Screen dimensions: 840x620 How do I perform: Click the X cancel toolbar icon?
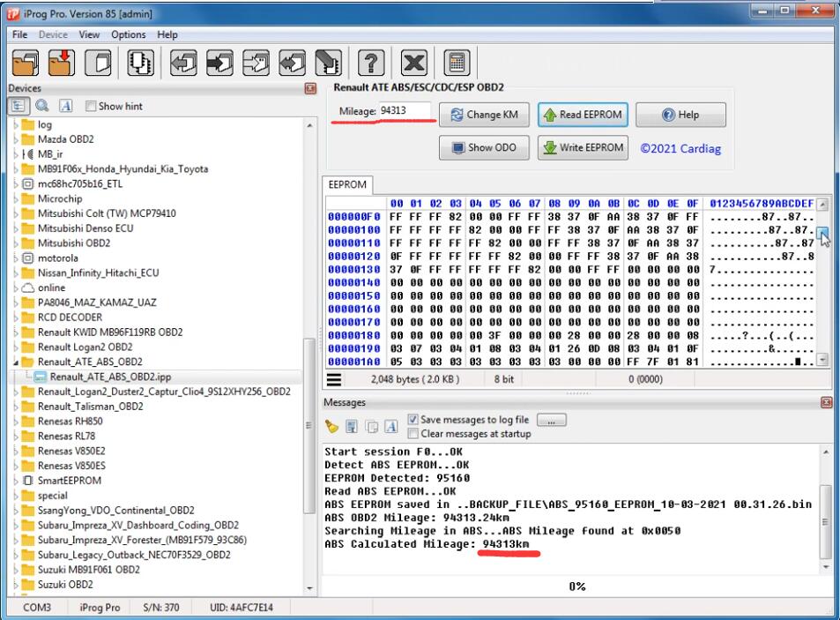click(x=414, y=63)
